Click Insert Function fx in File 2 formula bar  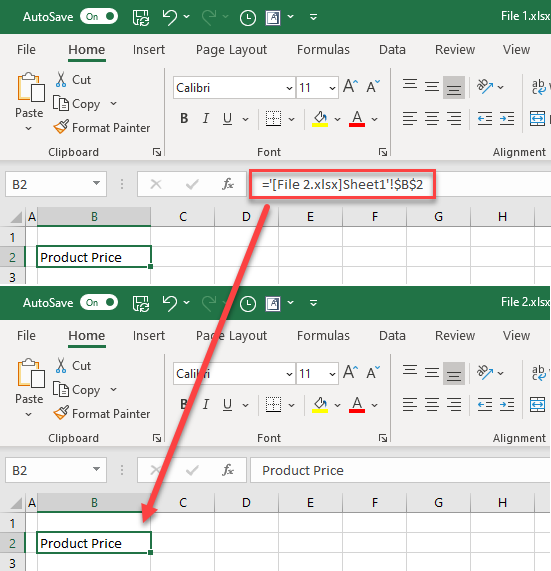point(228,470)
